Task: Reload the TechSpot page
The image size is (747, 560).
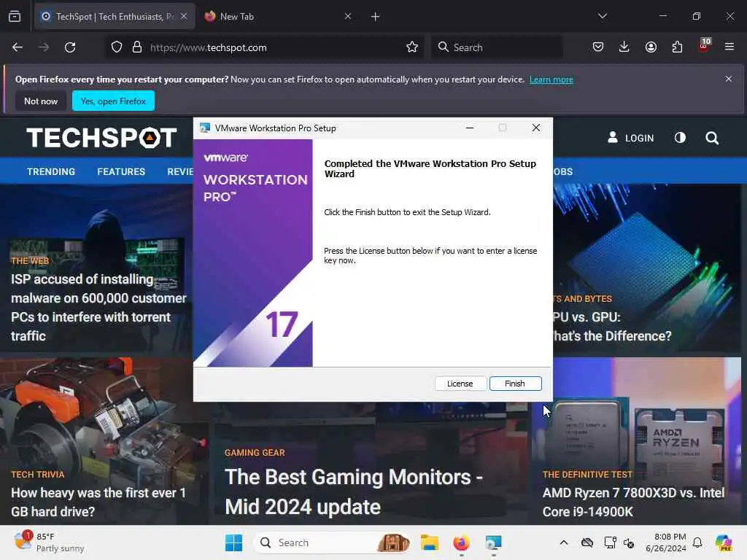Action: [x=71, y=47]
